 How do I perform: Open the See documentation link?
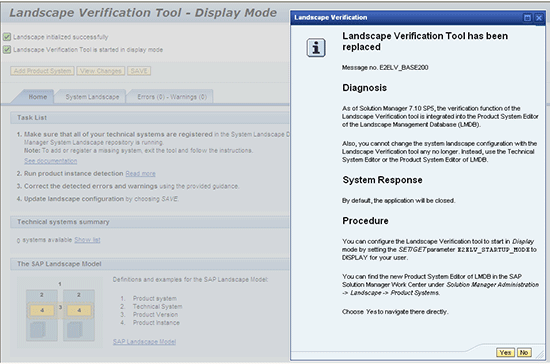tap(51, 161)
